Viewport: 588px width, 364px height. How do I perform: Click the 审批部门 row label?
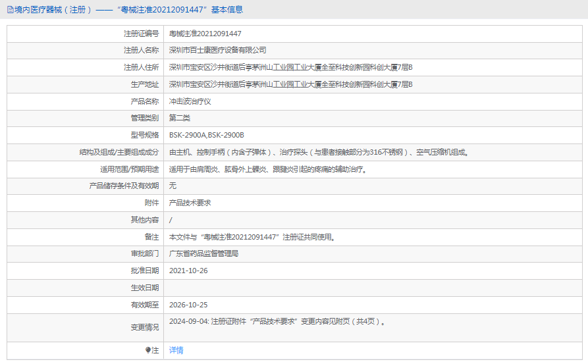[145, 254]
